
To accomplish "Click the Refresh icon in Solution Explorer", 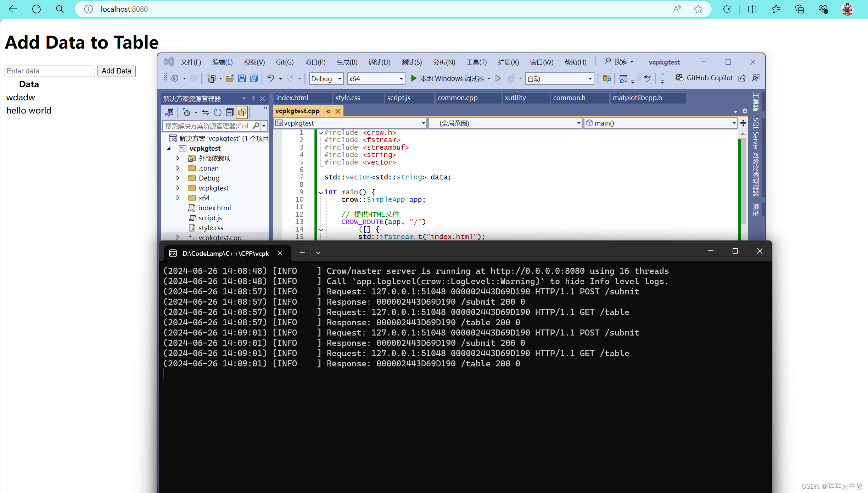I will point(217,112).
